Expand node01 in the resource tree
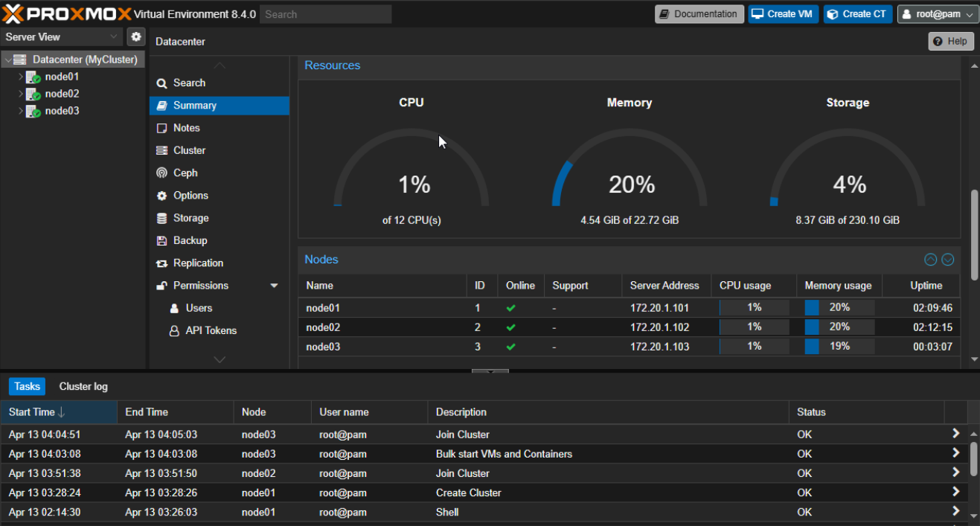 [21, 77]
